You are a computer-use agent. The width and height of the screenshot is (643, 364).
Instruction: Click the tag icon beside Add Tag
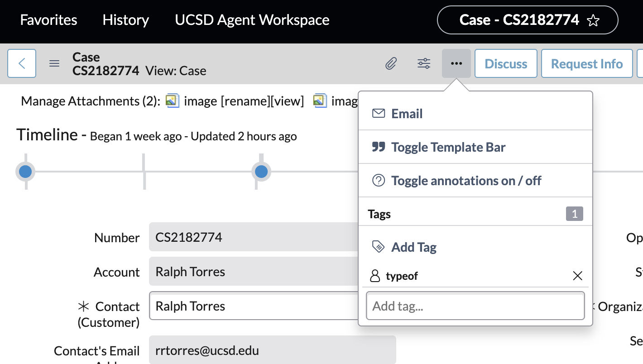pos(378,247)
